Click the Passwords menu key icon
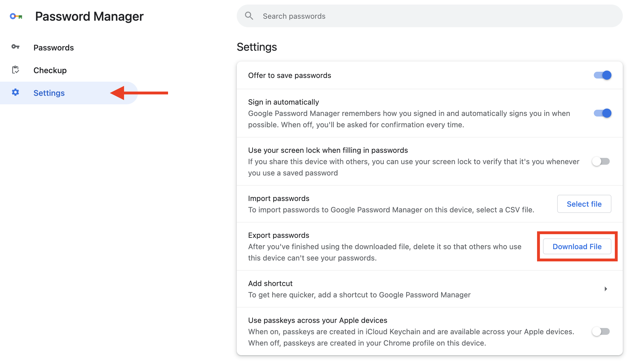The height and width of the screenshot is (364, 633). pyautogui.click(x=16, y=47)
